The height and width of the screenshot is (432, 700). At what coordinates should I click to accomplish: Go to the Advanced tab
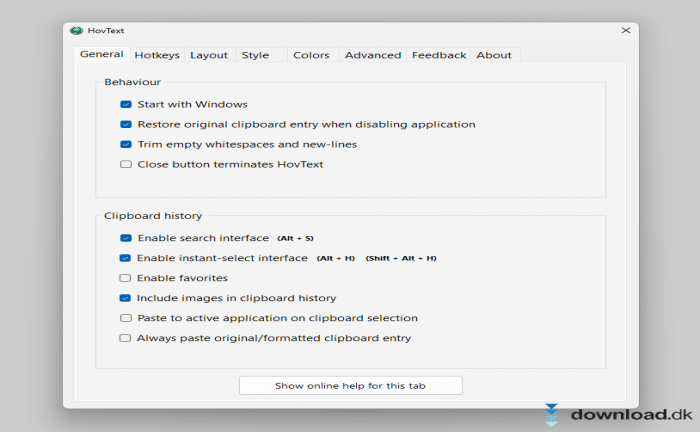coord(373,55)
